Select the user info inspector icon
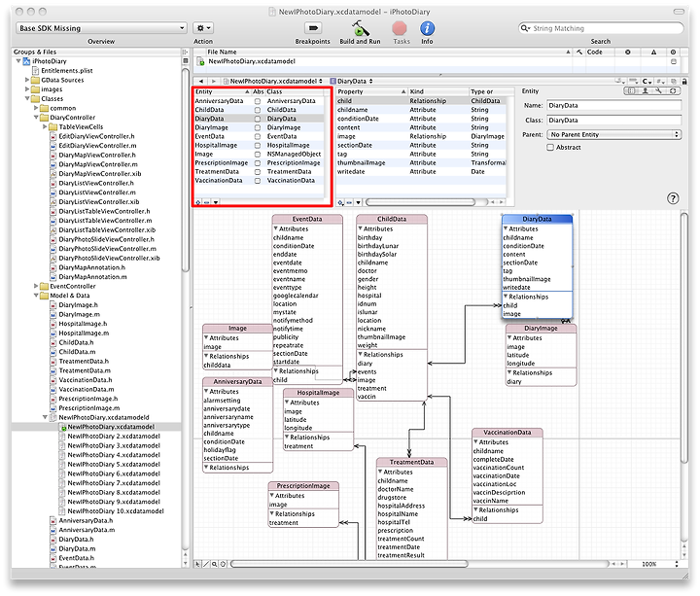 coord(646,91)
